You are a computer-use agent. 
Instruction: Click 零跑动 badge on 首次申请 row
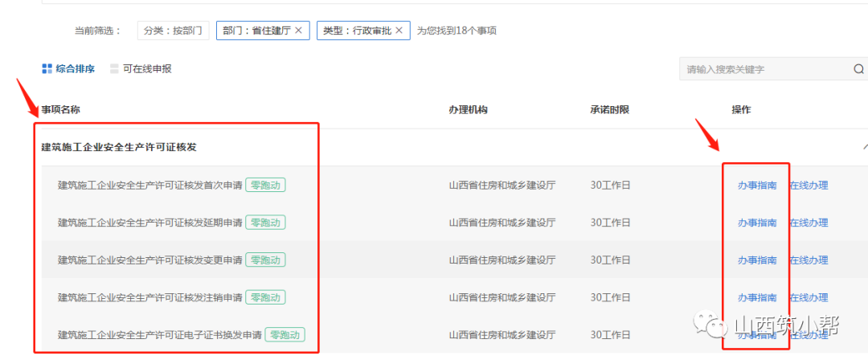pyautogui.click(x=266, y=186)
